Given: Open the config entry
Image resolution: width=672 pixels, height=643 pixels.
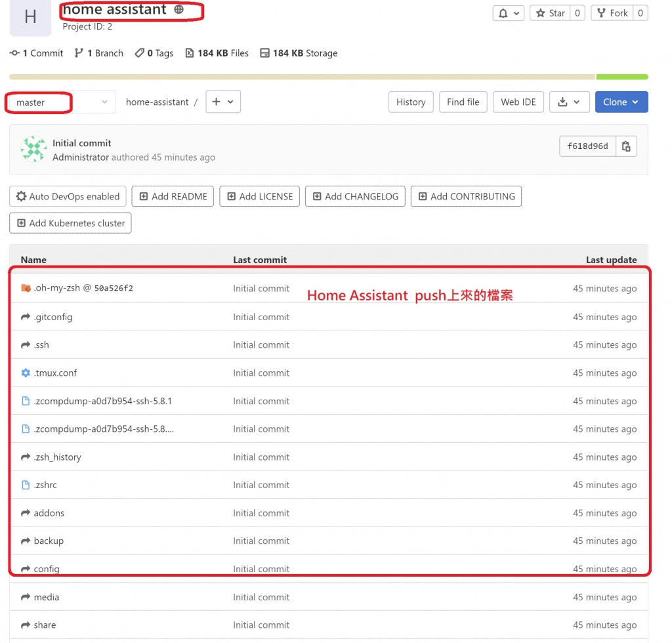Looking at the screenshot, I should coord(47,569).
